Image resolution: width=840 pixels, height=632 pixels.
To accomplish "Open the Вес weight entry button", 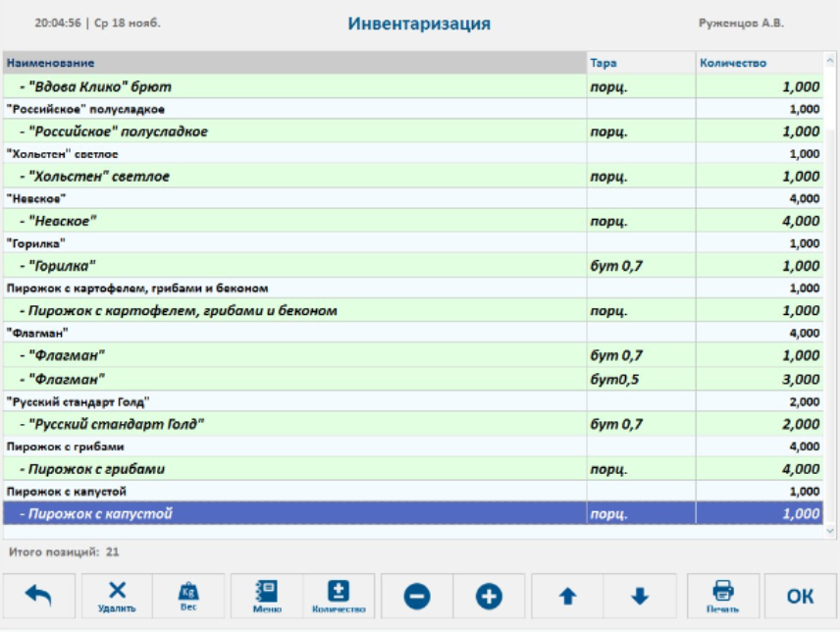I will [188, 596].
